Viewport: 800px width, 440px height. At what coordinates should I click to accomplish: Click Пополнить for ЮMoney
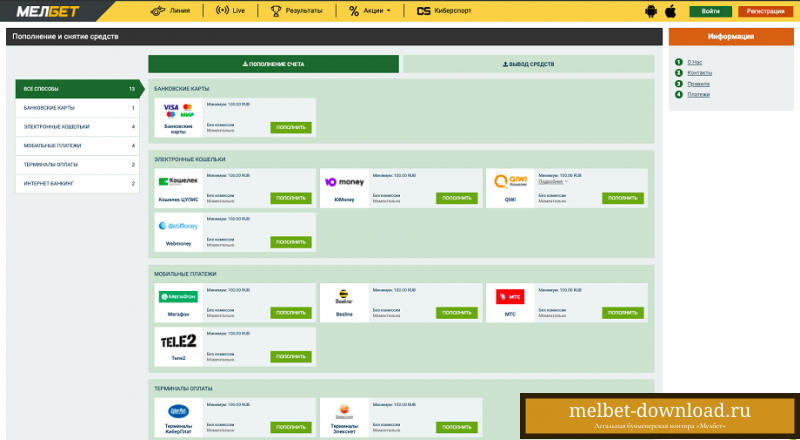point(457,198)
